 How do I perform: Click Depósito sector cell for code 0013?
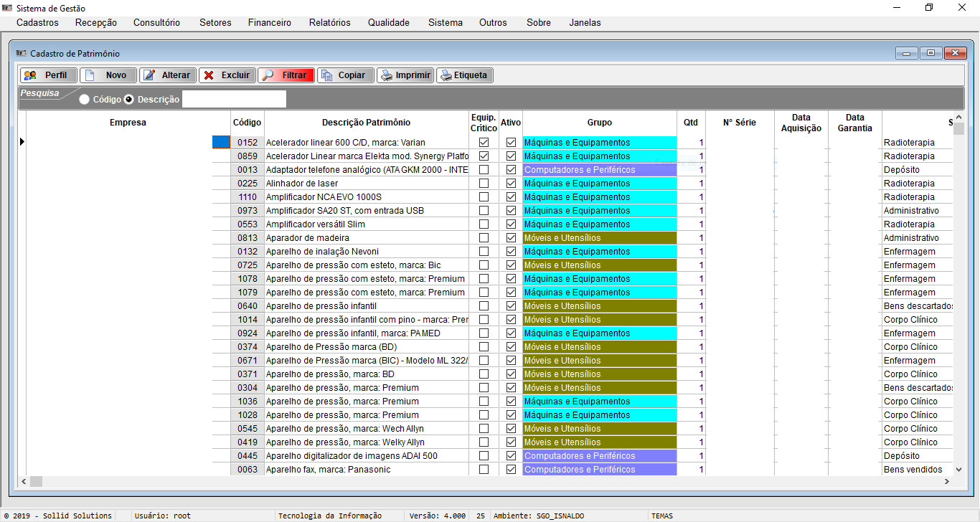click(918, 170)
